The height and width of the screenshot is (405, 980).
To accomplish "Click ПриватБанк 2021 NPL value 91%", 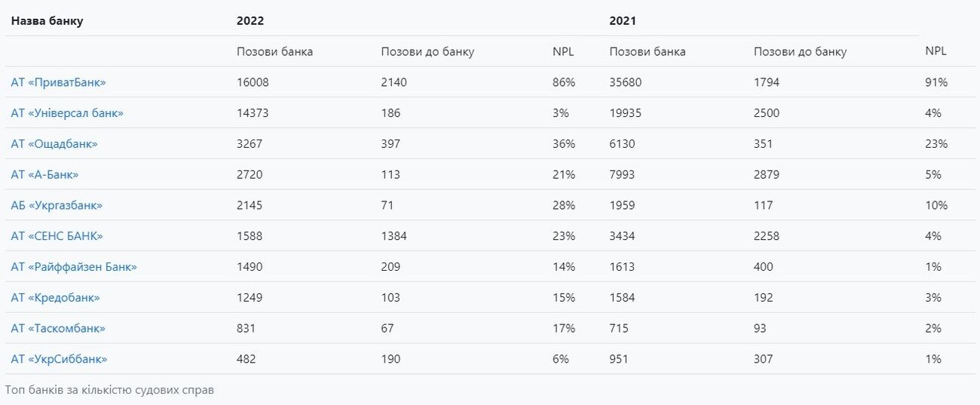I will point(936,82).
